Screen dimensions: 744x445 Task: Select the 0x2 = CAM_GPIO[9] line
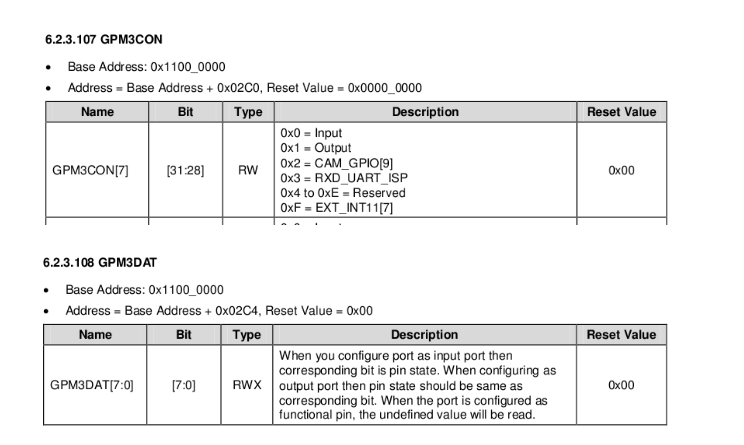[332, 162]
